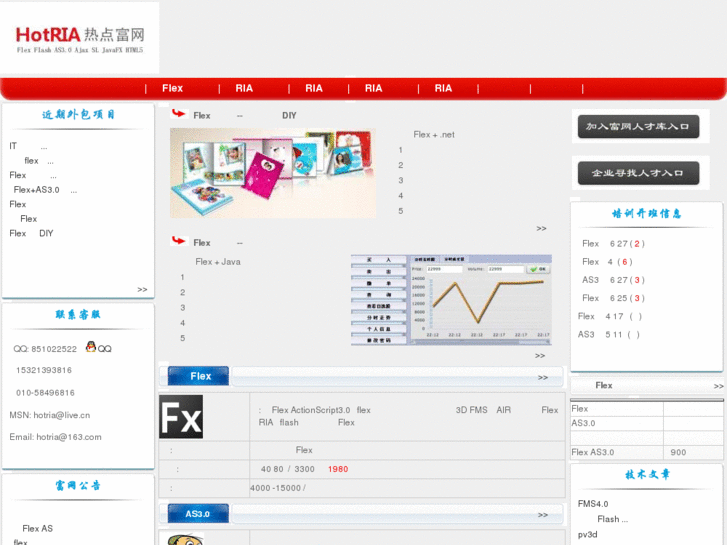Open the Flex item in the red navigation bar

click(x=172, y=88)
